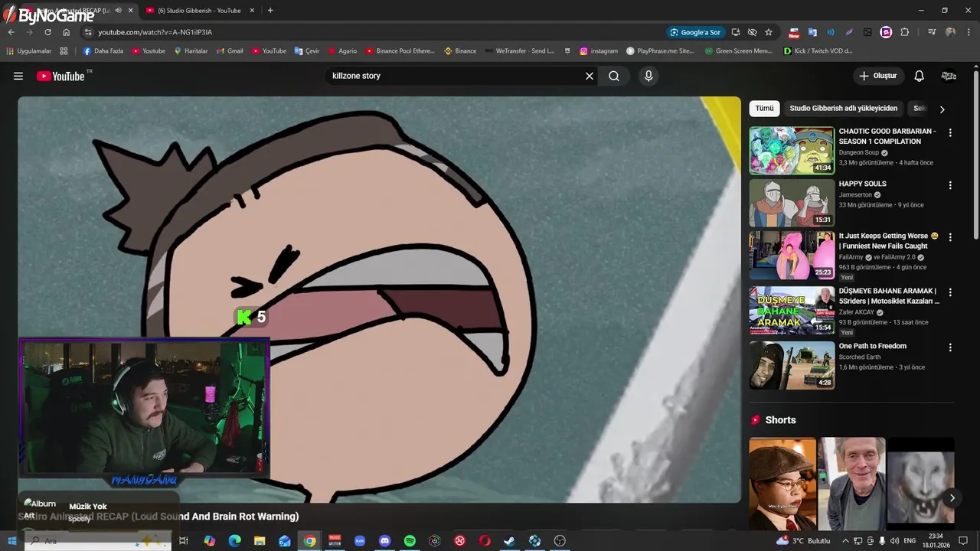Screen dimensions: 980x551
Task: Select the 'Tümü' filter chip
Action: click(764, 109)
